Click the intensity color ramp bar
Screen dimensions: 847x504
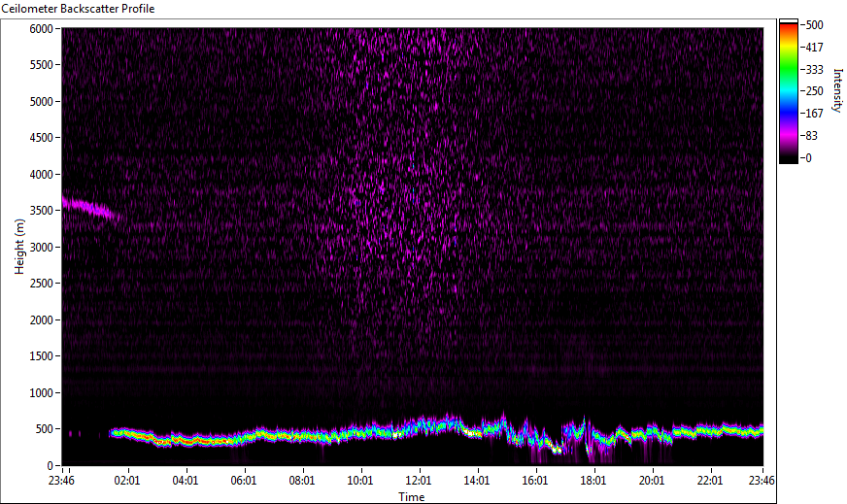[x=788, y=91]
